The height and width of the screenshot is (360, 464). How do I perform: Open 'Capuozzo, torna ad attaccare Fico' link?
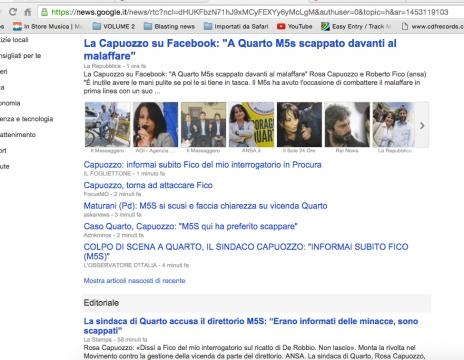tap(148, 185)
